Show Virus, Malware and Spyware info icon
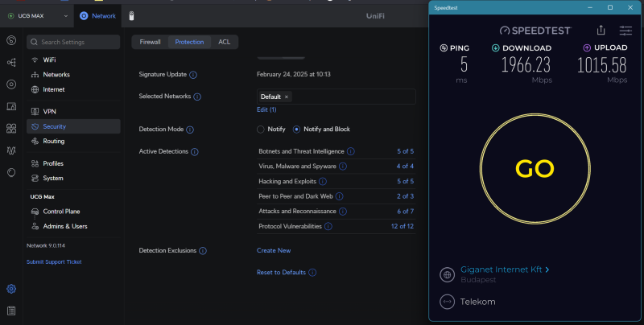644x325 pixels. (343, 167)
